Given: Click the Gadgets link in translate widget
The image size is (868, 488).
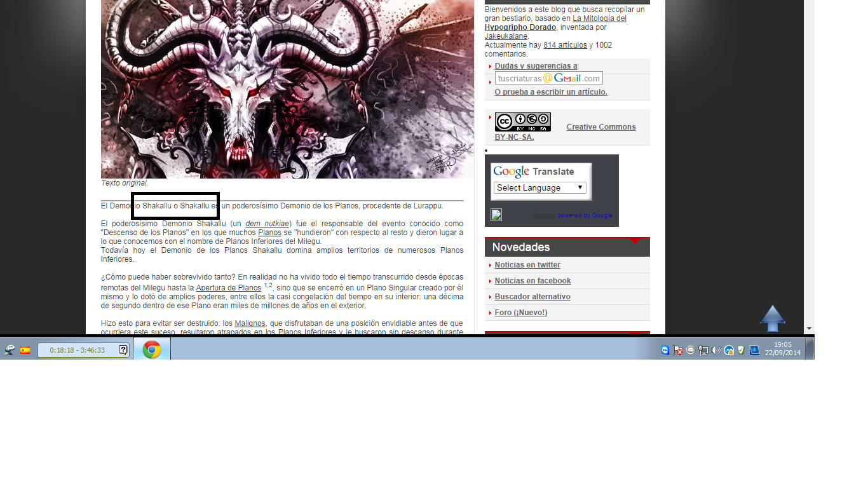Looking at the screenshot, I should tap(543, 215).
